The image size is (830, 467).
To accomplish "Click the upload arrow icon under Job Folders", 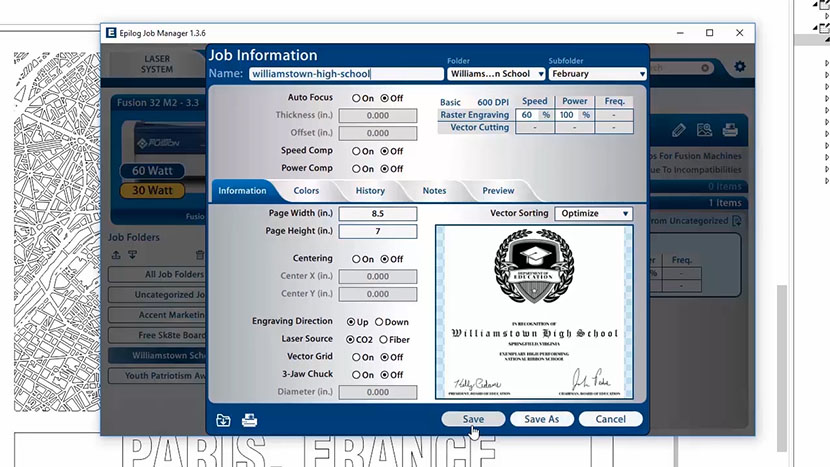I will 117,255.
